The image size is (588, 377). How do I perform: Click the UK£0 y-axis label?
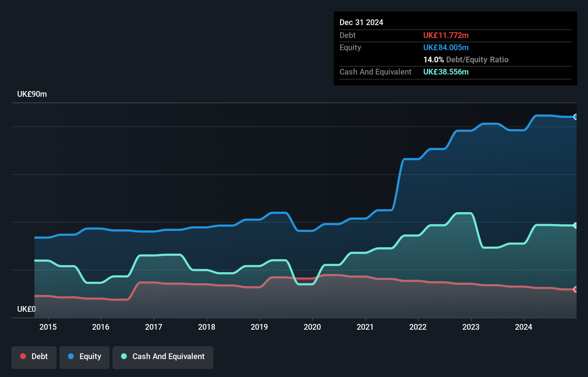coord(26,309)
